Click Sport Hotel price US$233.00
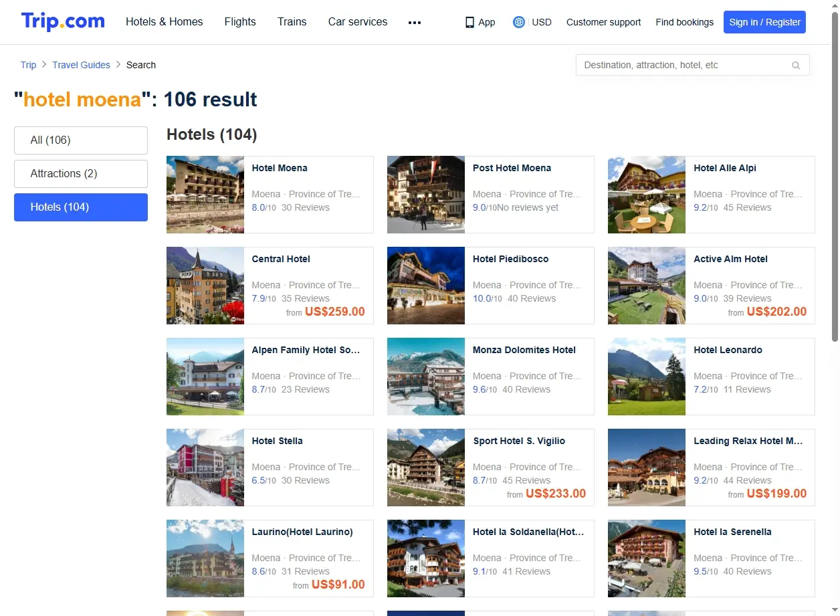 (556, 494)
